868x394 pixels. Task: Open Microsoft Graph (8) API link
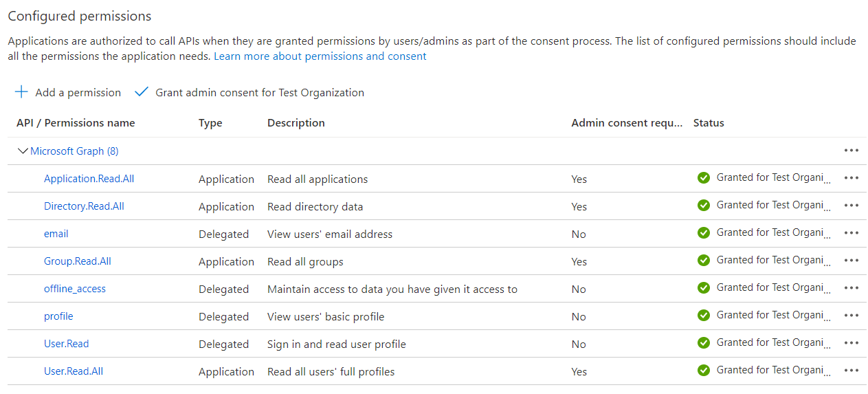tap(74, 151)
